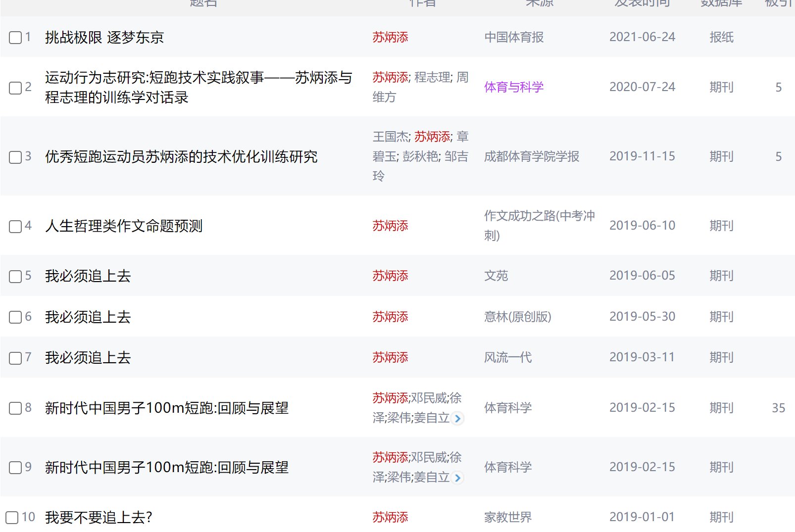795x532 pixels.
Task: Open article 挑战极限 逐梦东京
Action: pyautogui.click(x=104, y=38)
